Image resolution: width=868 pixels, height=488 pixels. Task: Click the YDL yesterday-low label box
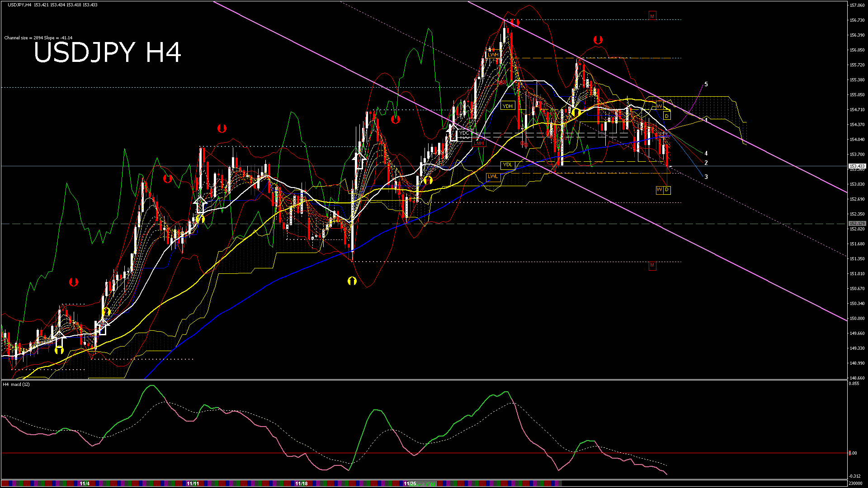tap(507, 165)
